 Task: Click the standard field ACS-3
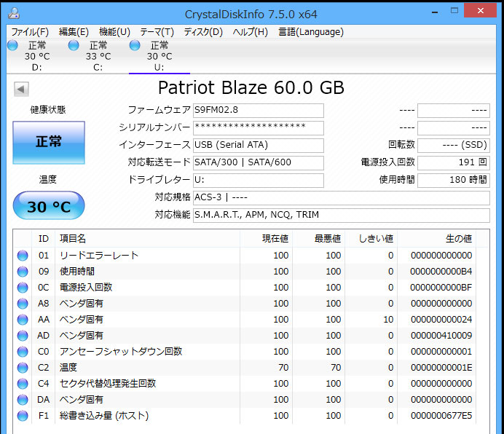coord(342,198)
